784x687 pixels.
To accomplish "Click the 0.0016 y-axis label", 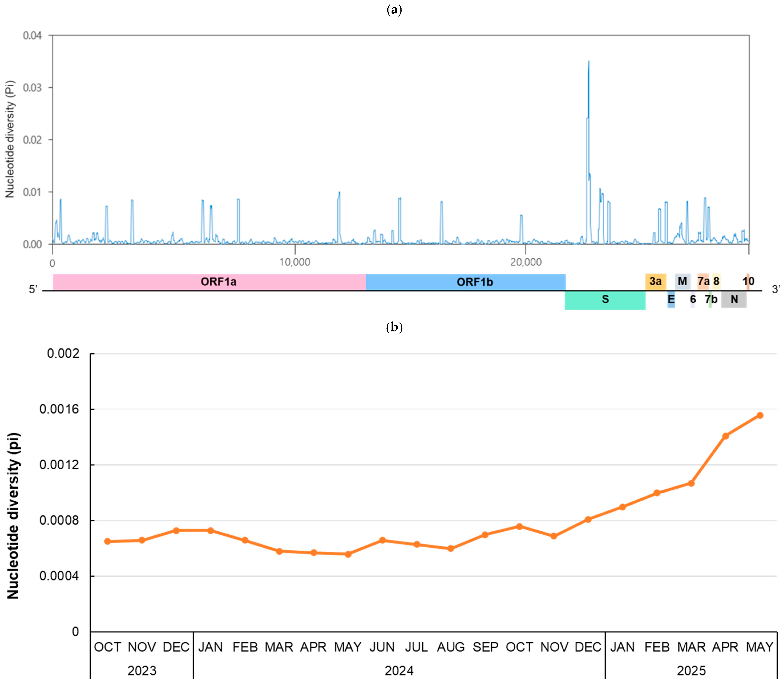I will [59, 409].
